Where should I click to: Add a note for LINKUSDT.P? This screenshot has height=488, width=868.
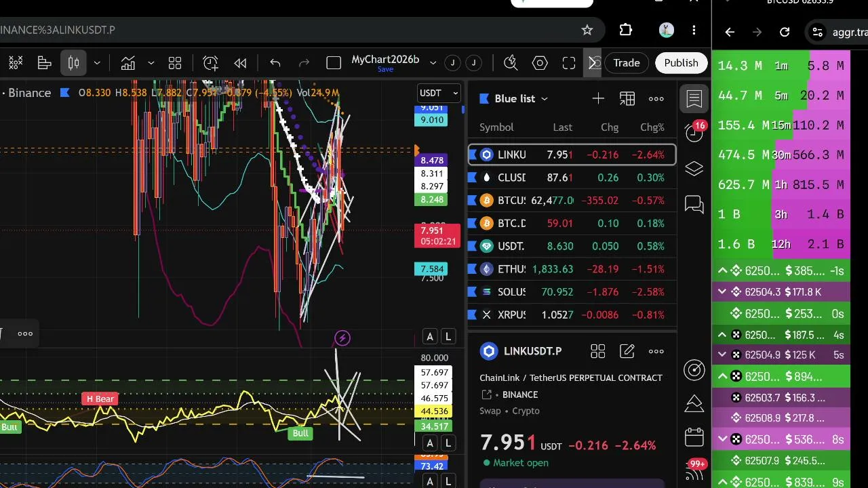(x=627, y=351)
